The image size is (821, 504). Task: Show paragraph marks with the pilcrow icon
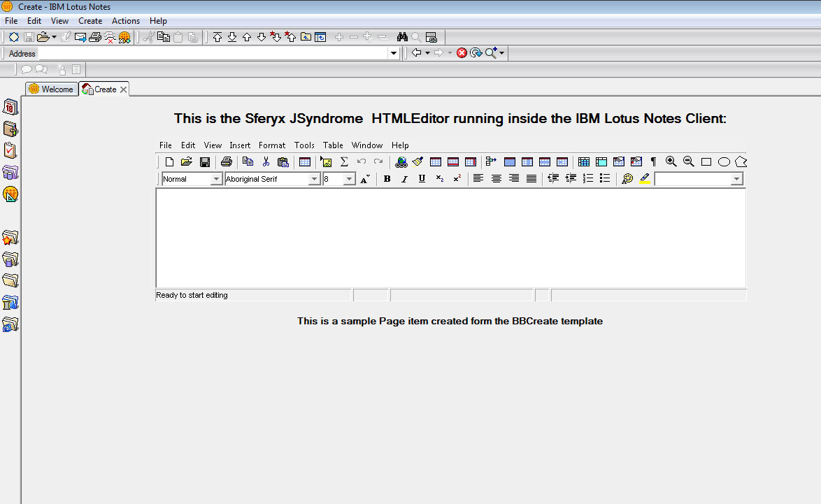(653, 161)
